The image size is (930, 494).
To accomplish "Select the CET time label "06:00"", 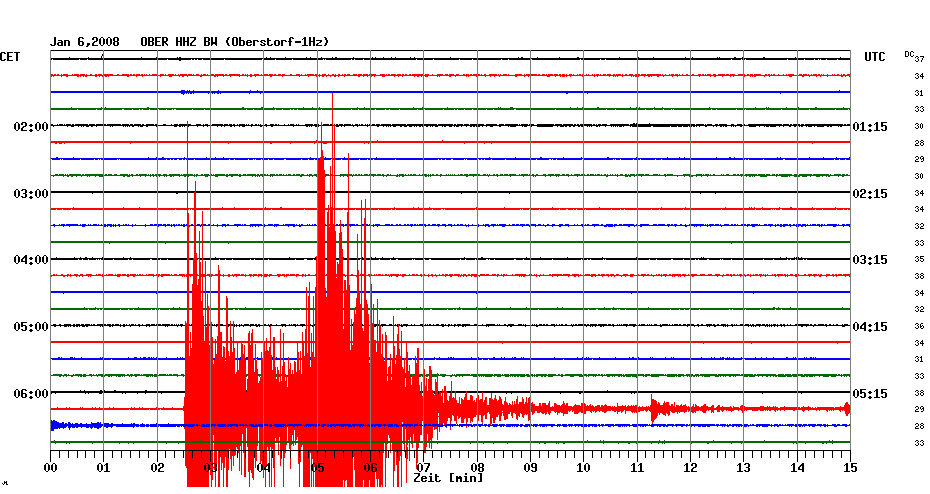I will click(31, 394).
